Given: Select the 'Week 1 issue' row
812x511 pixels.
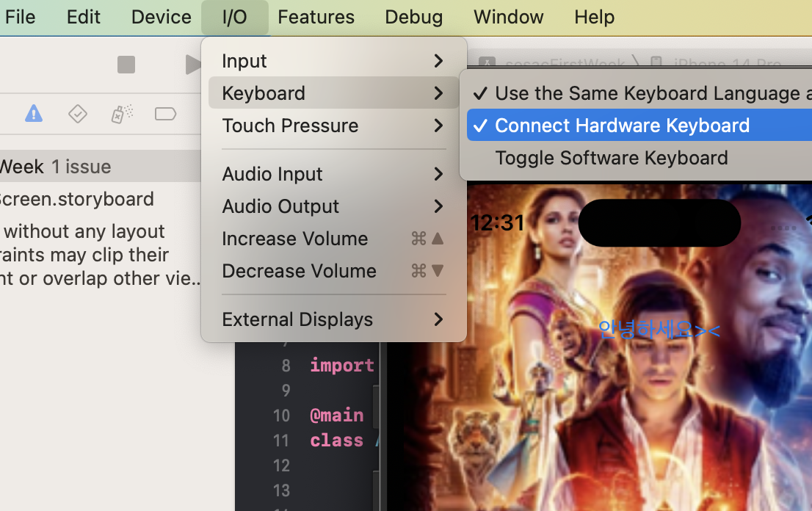Looking at the screenshot, I should tap(101, 167).
